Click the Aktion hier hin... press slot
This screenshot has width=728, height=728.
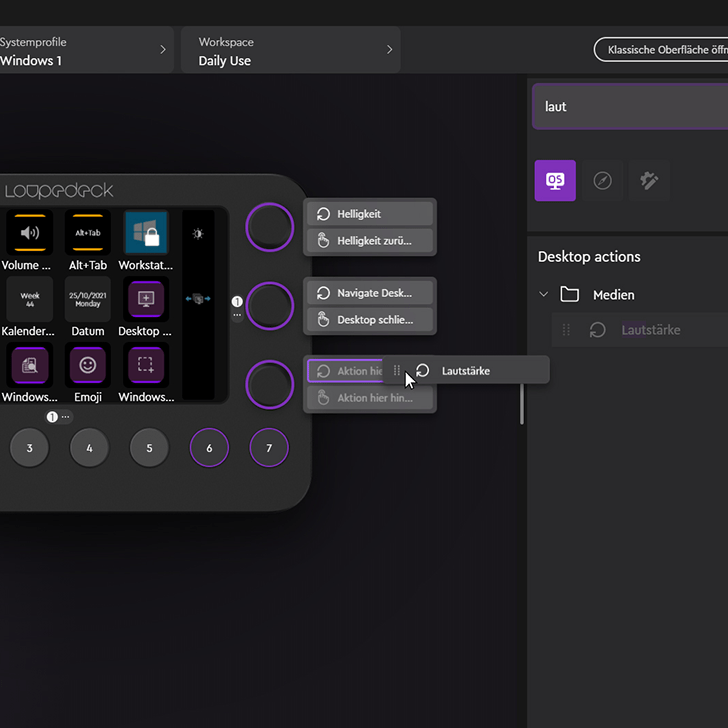[x=370, y=398]
